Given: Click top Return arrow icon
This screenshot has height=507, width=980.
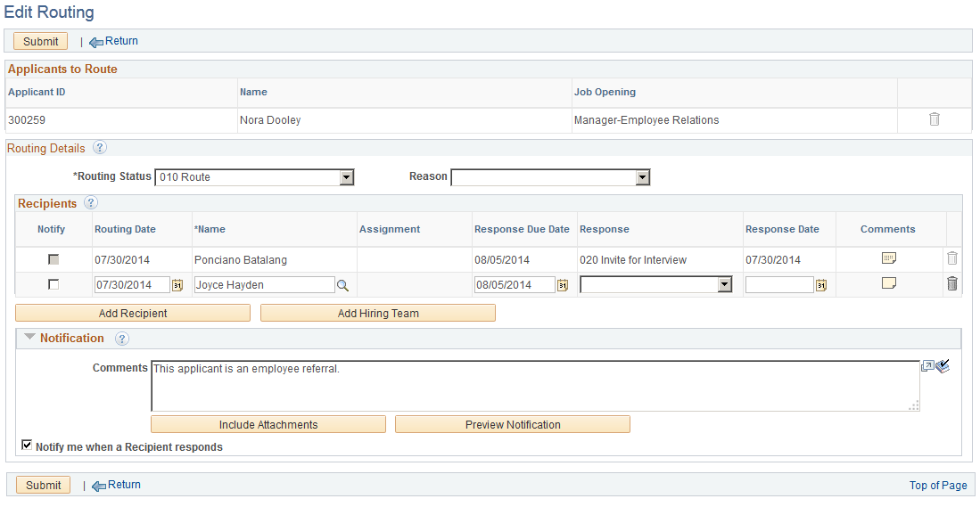Looking at the screenshot, I should pyautogui.click(x=96, y=43).
